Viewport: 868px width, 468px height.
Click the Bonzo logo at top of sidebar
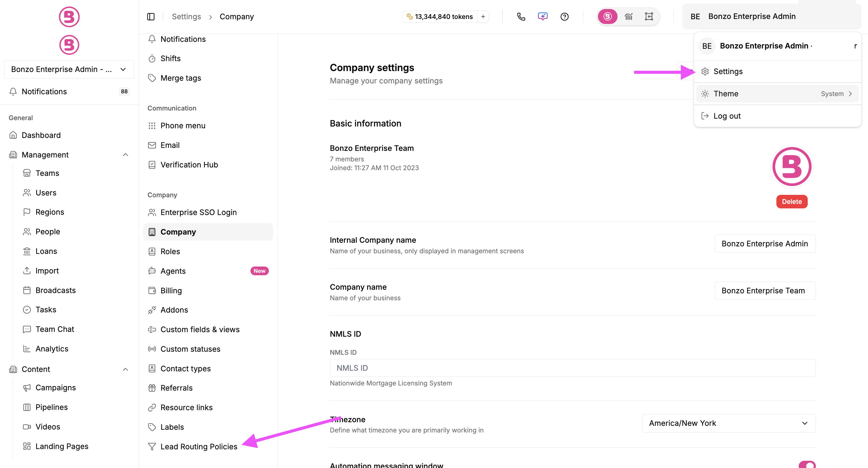coord(69,17)
